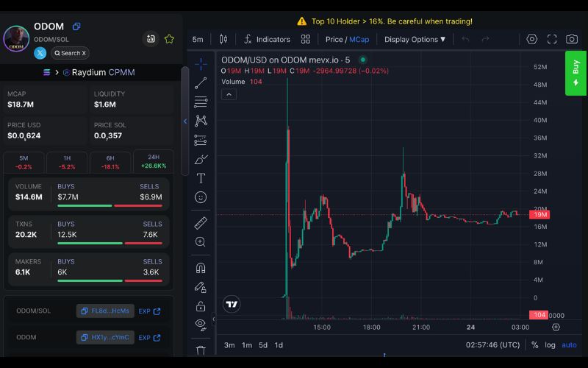Viewport: 588px width, 368px height.
Task: Select the ruler measure tool
Action: click(x=201, y=223)
